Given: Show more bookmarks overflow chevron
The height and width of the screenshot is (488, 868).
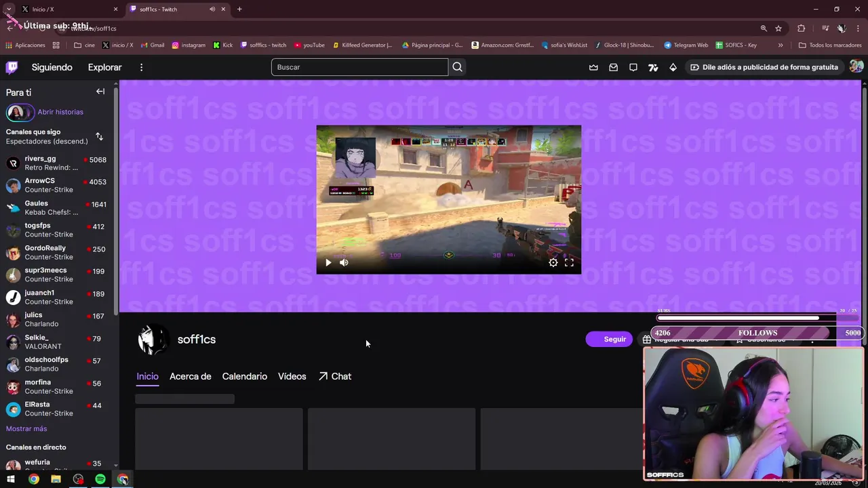Looking at the screenshot, I should 781,45.
